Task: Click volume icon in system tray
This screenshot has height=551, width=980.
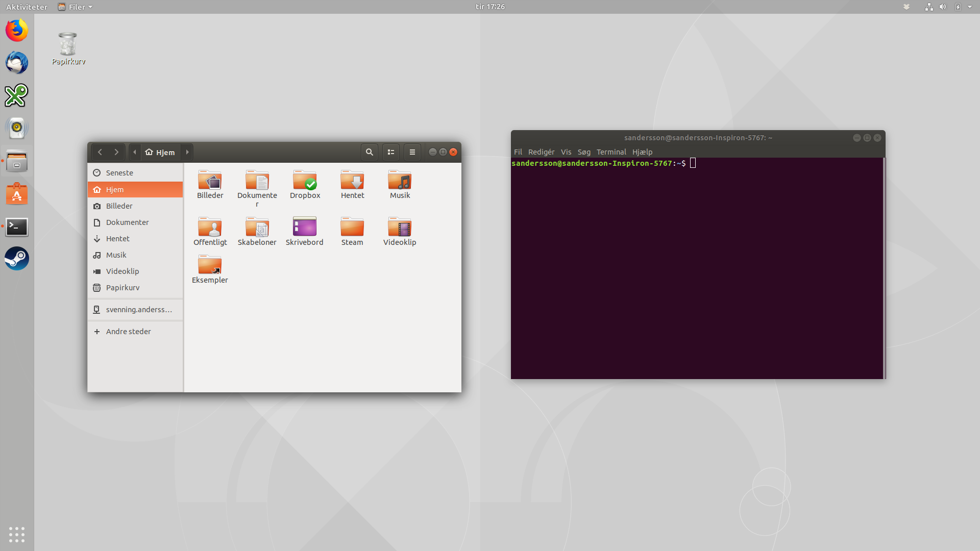Action: [943, 7]
